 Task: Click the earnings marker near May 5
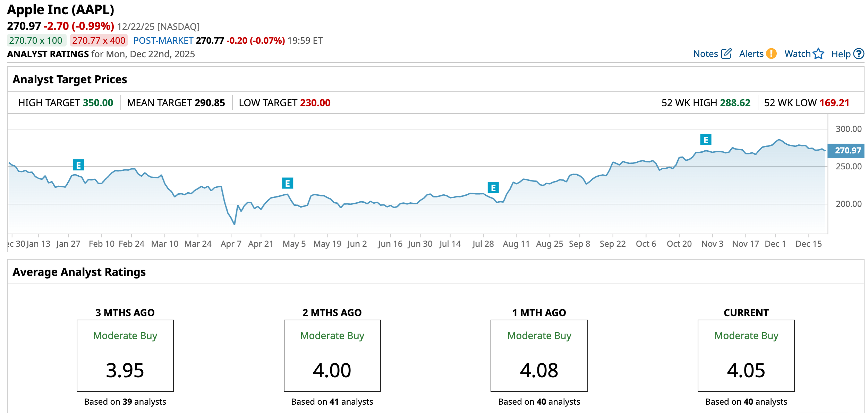click(287, 183)
